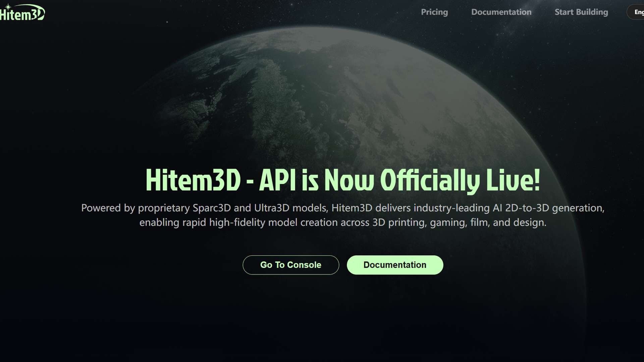Click the word Sparc3D in the description
This screenshot has width=644, height=362.
212,208
